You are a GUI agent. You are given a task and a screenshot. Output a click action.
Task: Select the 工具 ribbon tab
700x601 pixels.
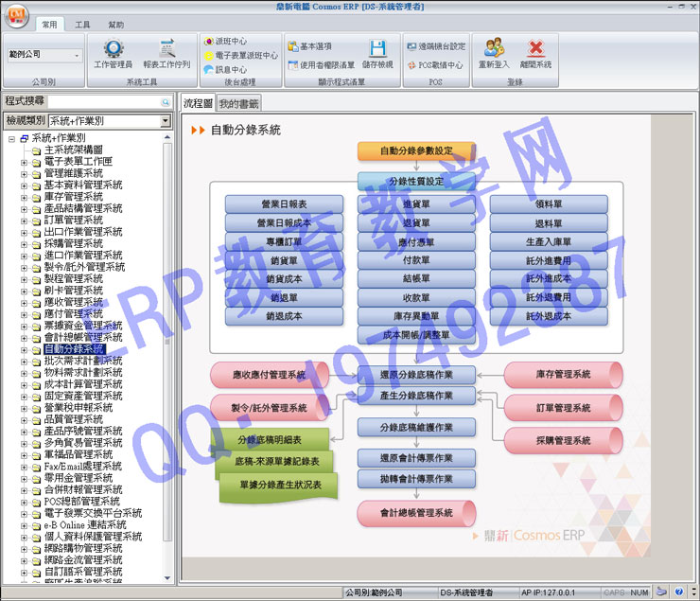tap(82, 25)
